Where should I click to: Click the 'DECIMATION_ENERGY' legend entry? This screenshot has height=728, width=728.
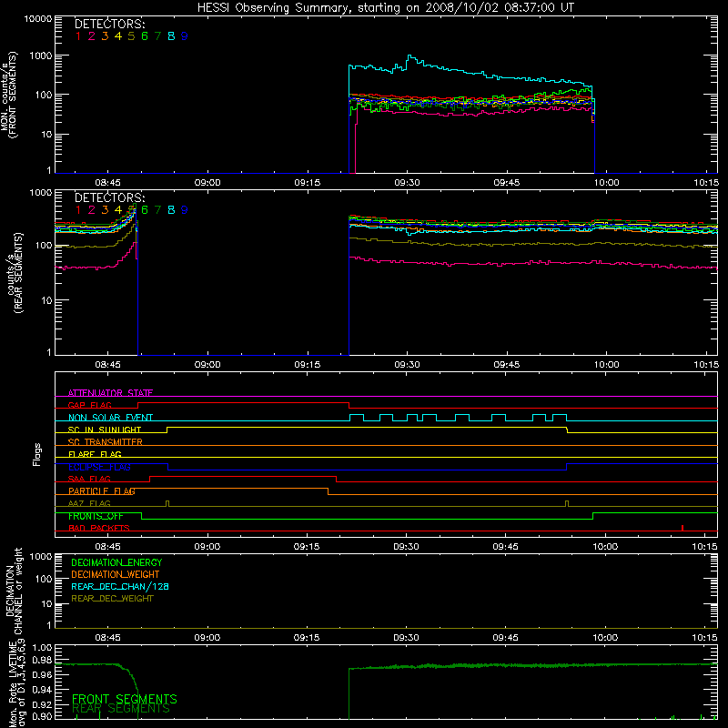pyautogui.click(x=116, y=562)
